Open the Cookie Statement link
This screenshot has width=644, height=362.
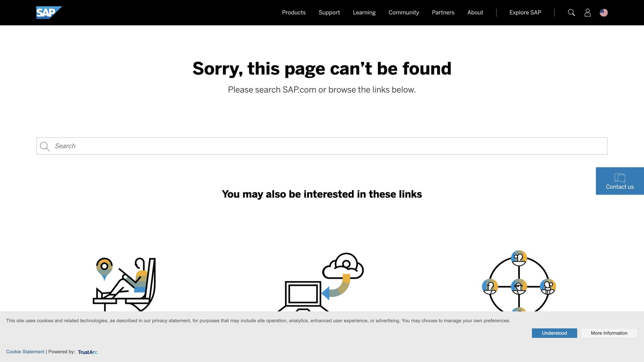pos(25,352)
